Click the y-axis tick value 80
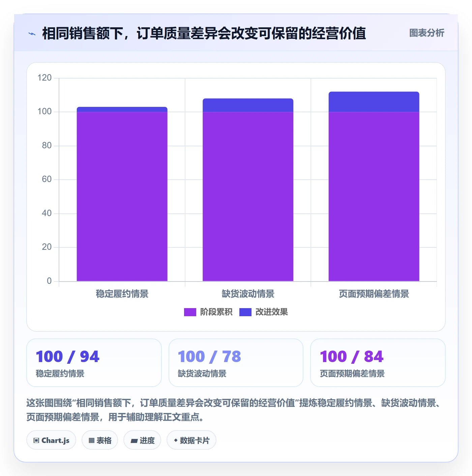The width and height of the screenshot is (472, 476). pos(47,146)
